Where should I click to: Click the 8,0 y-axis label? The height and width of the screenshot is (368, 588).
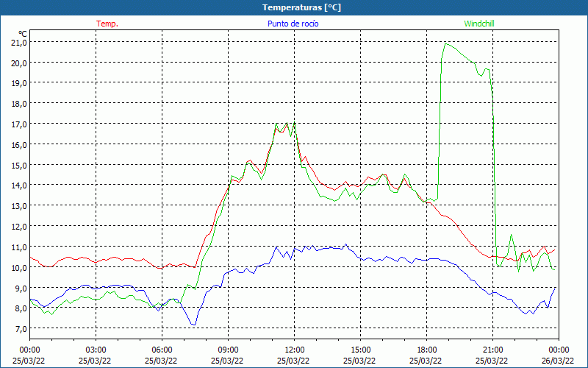(21, 308)
